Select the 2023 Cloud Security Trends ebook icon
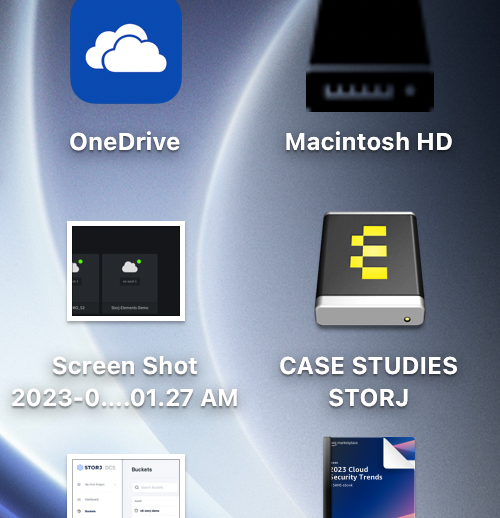500x518 pixels. tap(369, 477)
